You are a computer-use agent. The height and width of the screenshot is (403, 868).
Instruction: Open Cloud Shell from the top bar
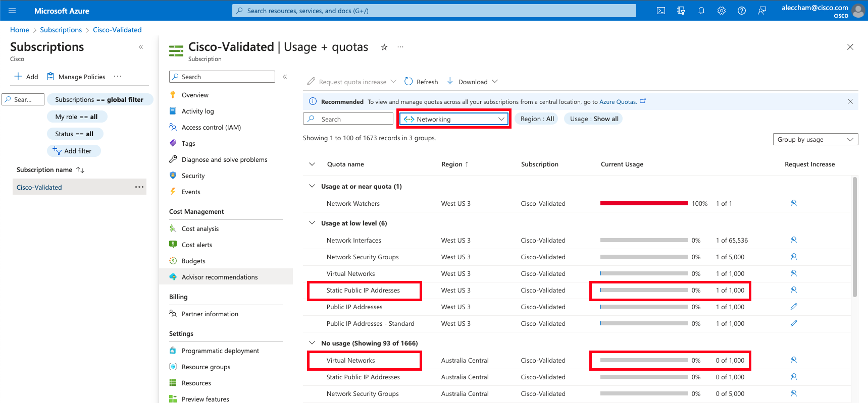[661, 11]
